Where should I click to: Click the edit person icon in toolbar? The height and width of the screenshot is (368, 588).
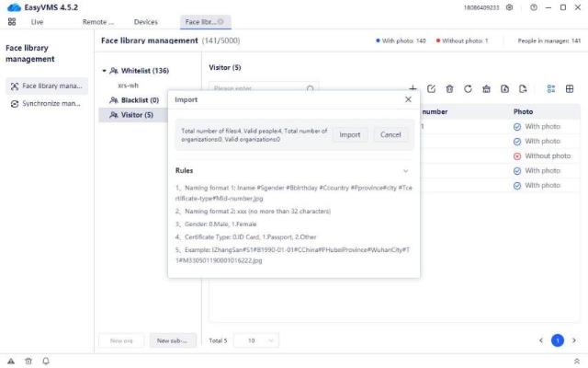(x=432, y=88)
